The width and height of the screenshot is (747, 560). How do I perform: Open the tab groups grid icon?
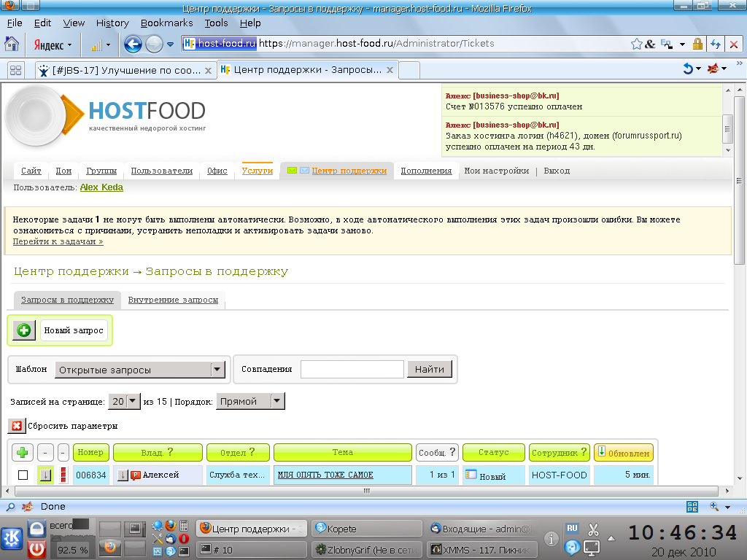pos(16,71)
